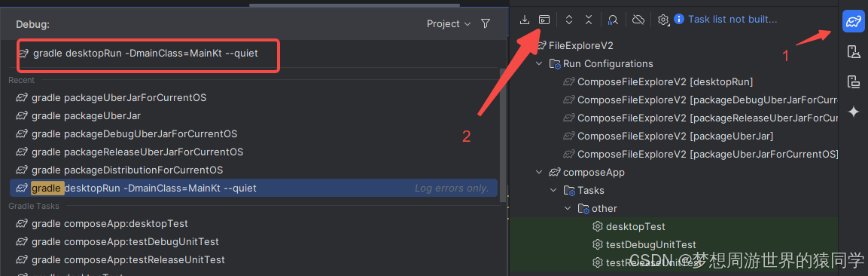Click the Execute Gradle Task toolbar icon
Viewport: 868px width, 276px height.
tap(544, 20)
